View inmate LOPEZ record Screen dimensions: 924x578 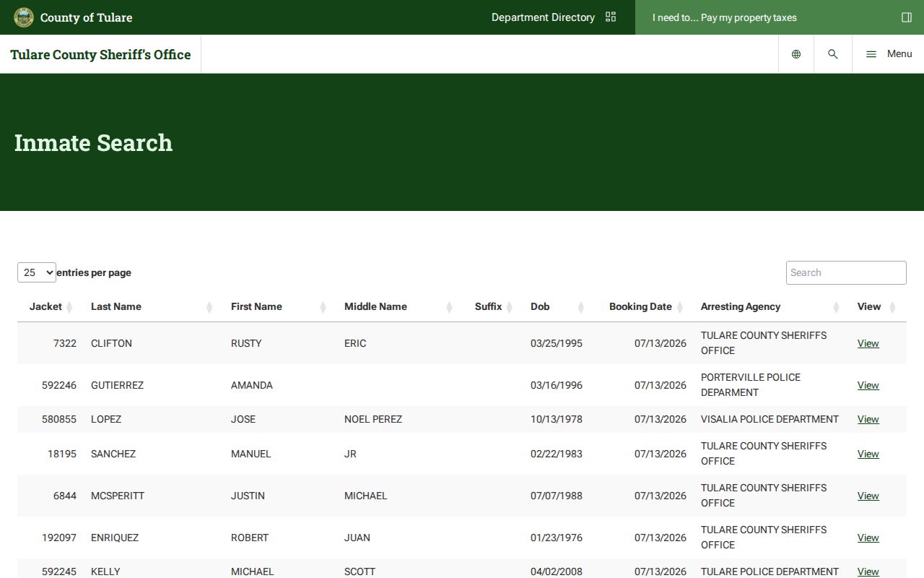(x=868, y=419)
